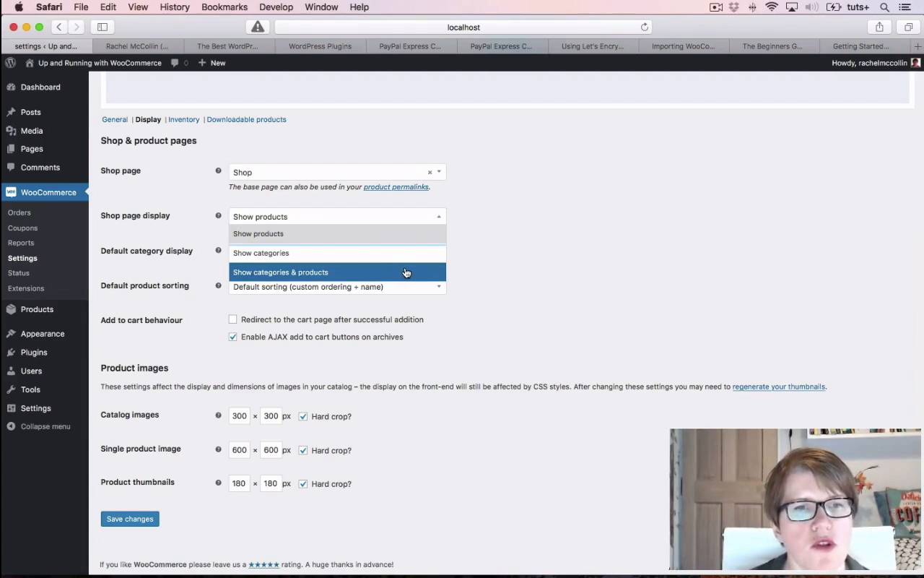Switch to WordPress Plugins browser tab
Image resolution: width=924 pixels, height=578 pixels.
click(x=320, y=46)
